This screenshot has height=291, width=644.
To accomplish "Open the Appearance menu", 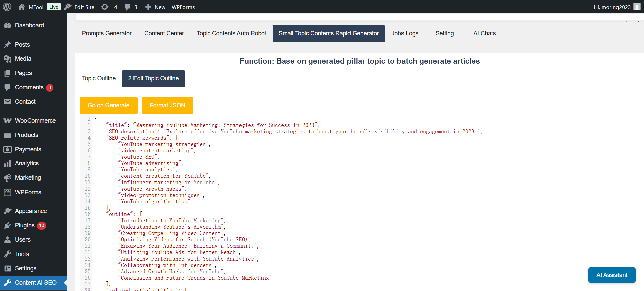I will point(31,211).
